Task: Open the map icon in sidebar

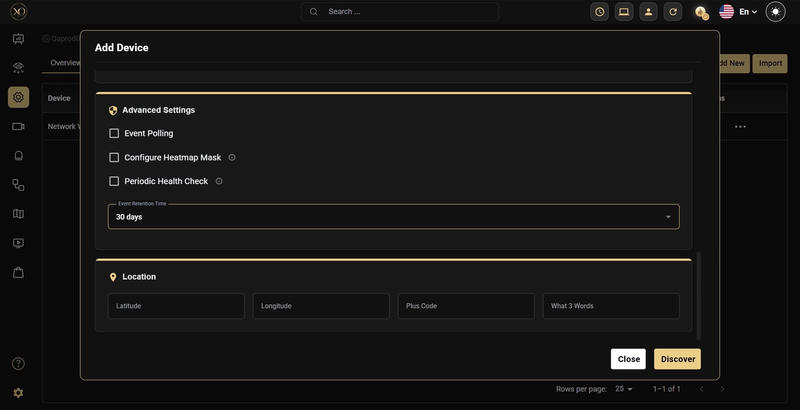Action: (x=18, y=214)
